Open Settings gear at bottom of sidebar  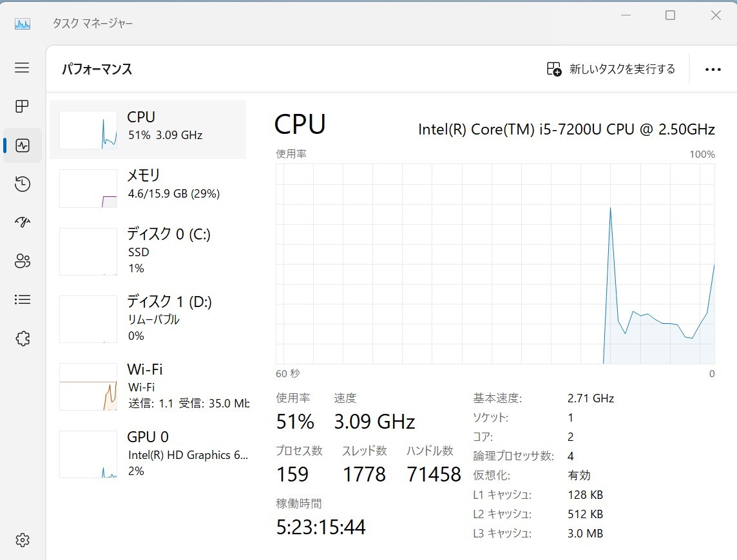tap(22, 540)
